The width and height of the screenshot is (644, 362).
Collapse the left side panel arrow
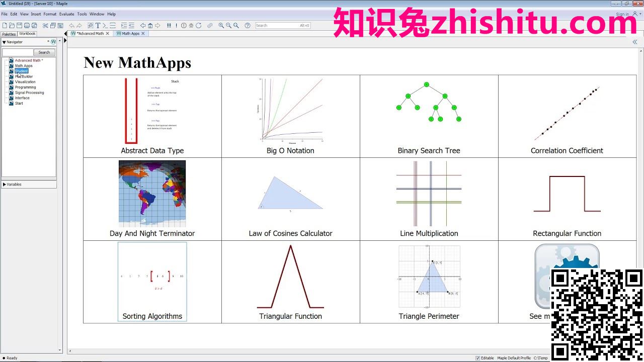coord(65,34)
